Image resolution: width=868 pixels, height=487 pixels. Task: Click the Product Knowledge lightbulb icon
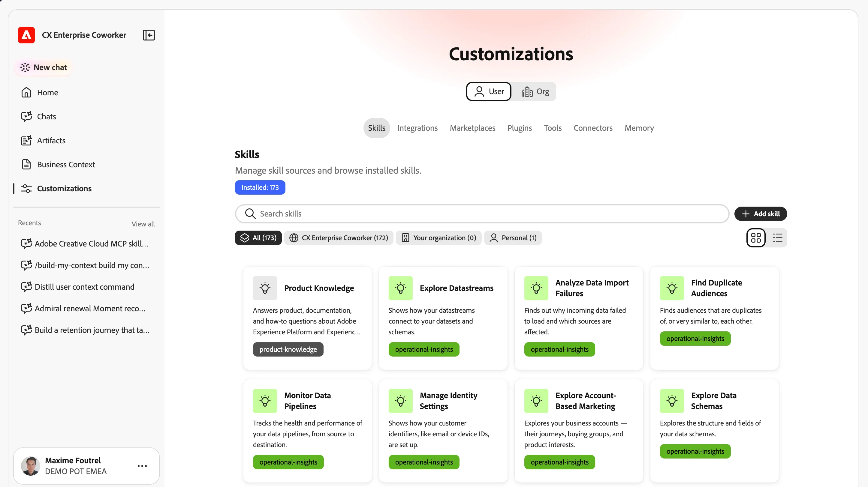coord(265,288)
